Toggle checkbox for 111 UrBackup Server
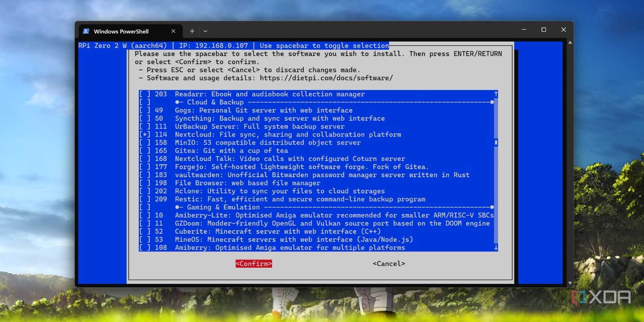Image resolution: width=644 pixels, height=322 pixels. [x=145, y=126]
